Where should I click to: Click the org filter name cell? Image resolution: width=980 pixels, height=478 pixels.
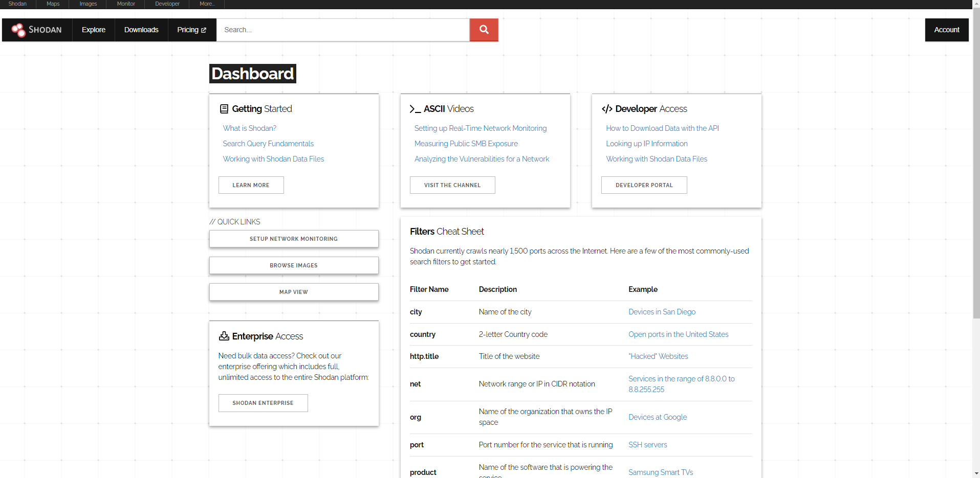click(416, 417)
